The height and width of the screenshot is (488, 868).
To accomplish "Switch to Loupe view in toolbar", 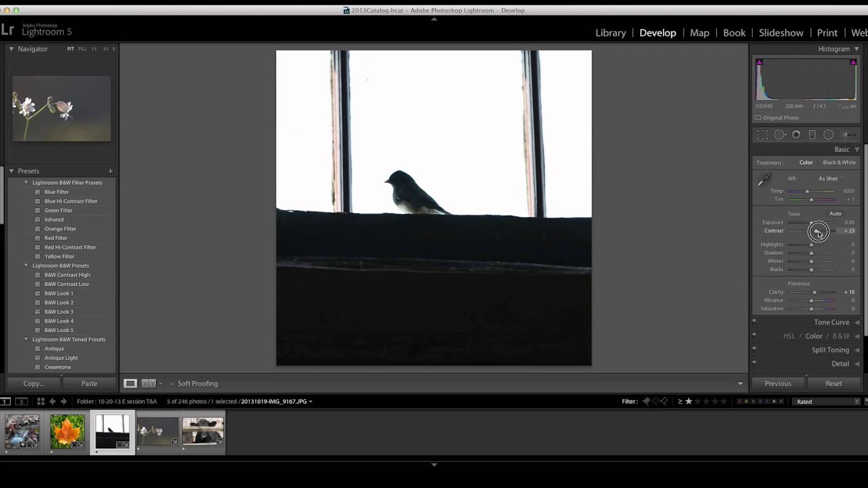I will 130,384.
